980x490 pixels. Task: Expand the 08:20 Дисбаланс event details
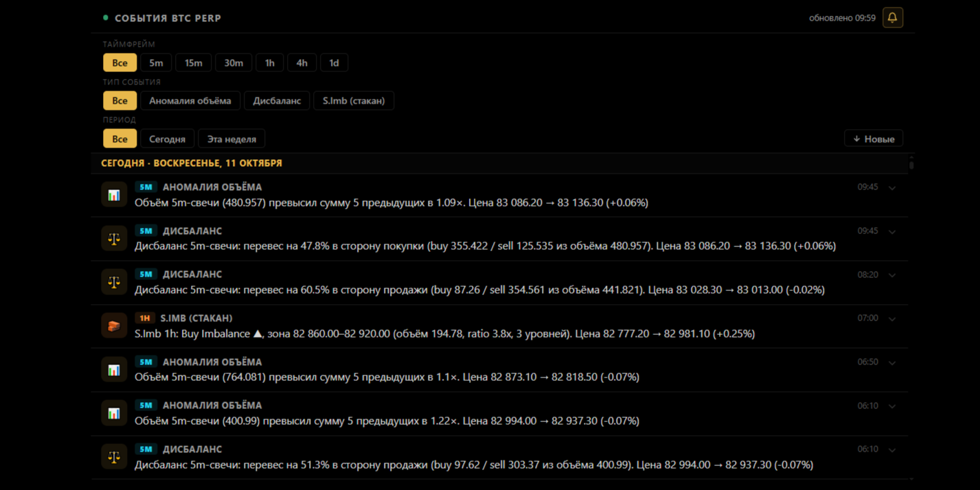pos(892,275)
